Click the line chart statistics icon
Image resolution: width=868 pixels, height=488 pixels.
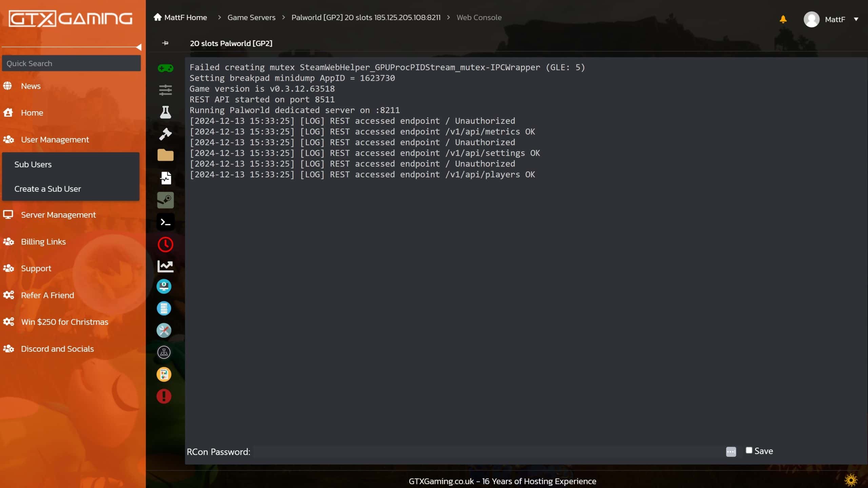point(165,266)
